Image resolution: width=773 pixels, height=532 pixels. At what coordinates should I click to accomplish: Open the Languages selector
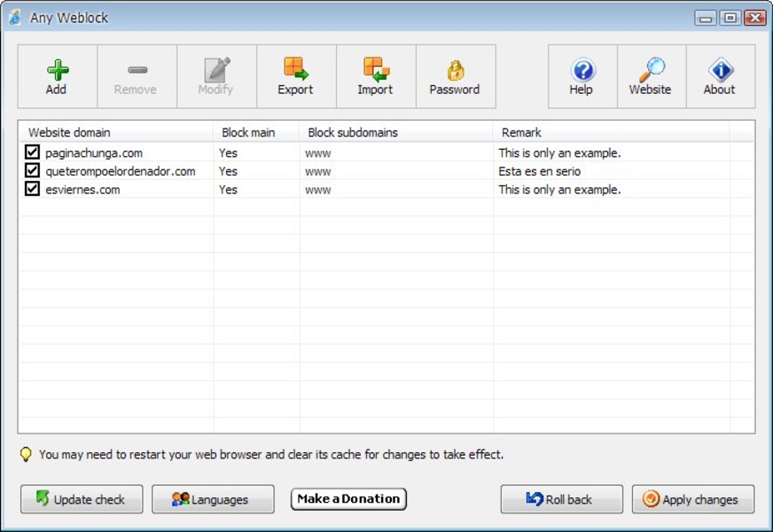(x=212, y=499)
